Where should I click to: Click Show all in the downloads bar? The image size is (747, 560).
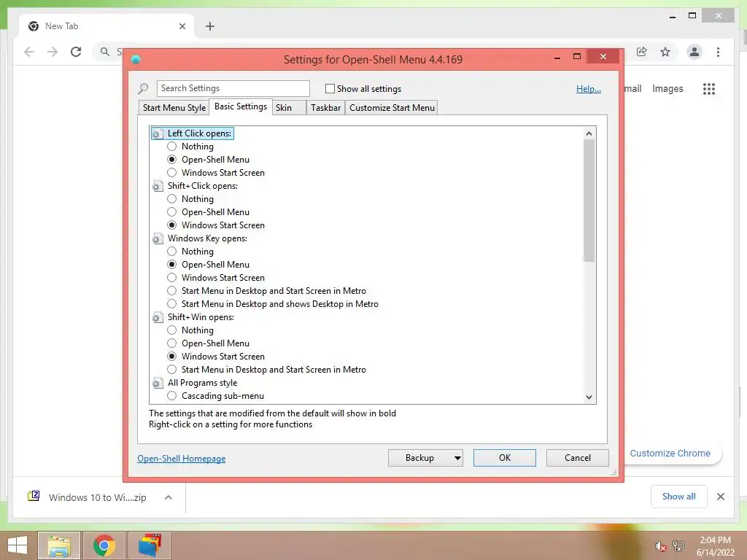[x=679, y=497]
